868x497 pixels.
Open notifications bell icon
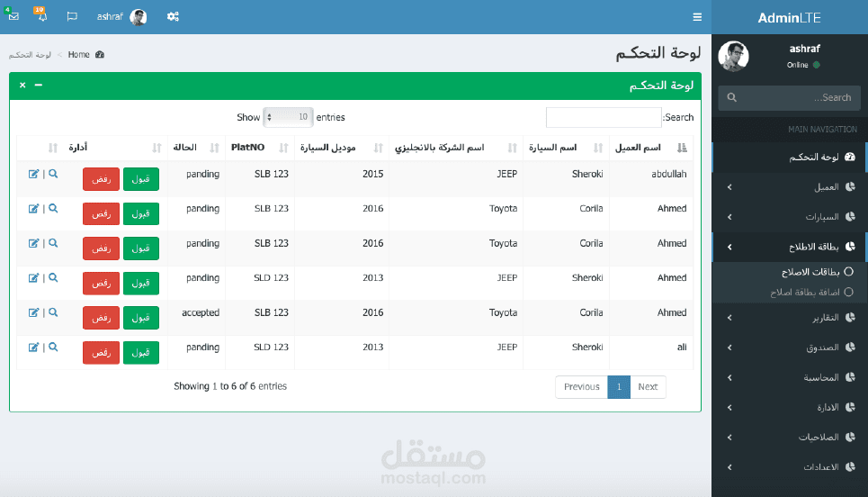tap(42, 16)
